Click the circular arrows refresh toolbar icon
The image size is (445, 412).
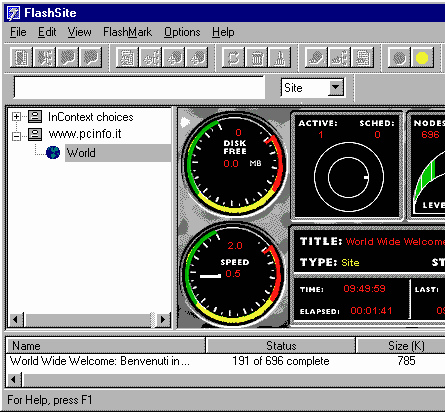(233, 58)
